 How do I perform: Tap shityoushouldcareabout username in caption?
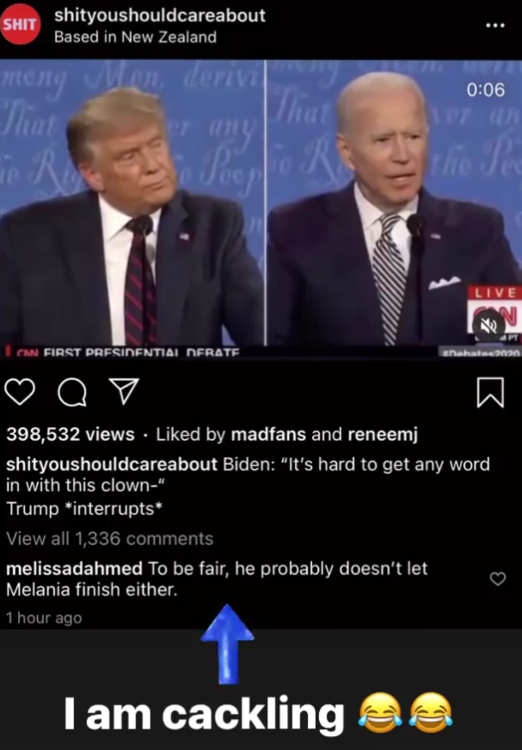[112, 464]
